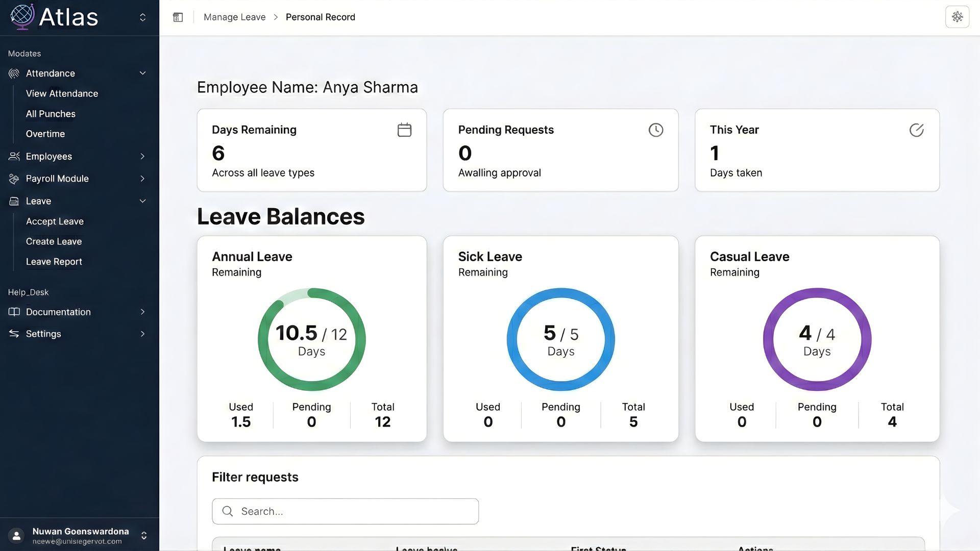Open Overtime page

(45, 134)
